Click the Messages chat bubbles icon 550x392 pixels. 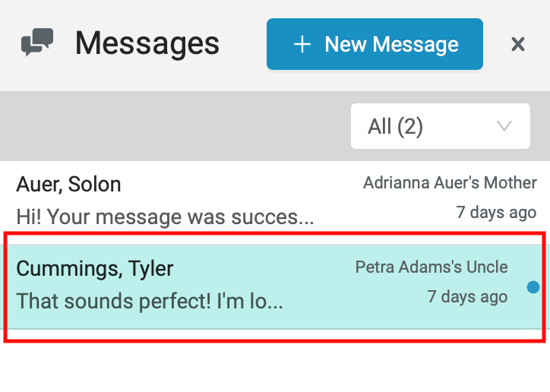coord(37,42)
